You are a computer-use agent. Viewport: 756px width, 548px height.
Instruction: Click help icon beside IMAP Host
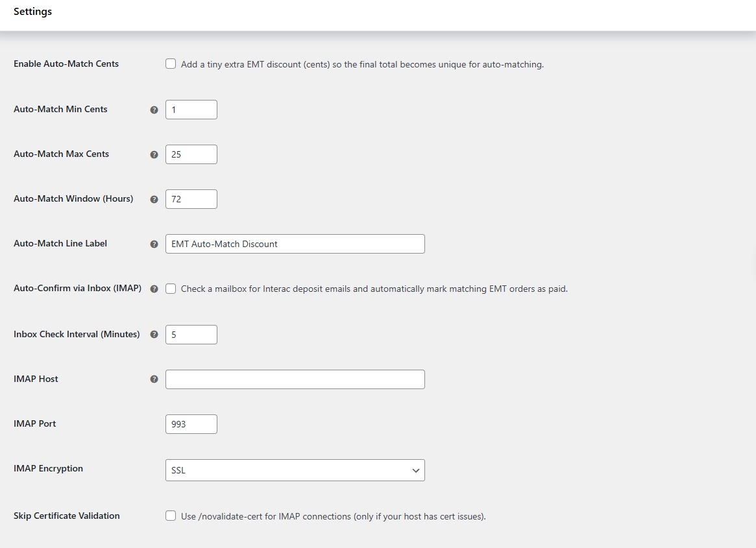pyautogui.click(x=154, y=379)
